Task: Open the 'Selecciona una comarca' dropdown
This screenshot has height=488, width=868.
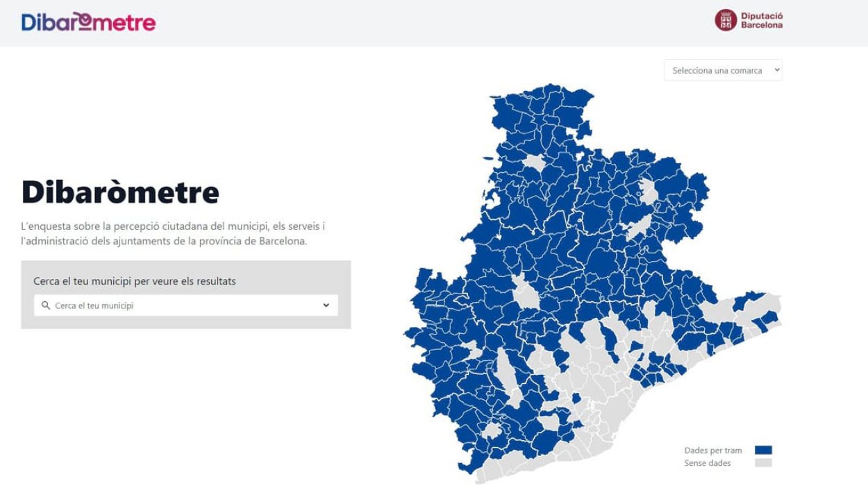Action: (x=723, y=70)
